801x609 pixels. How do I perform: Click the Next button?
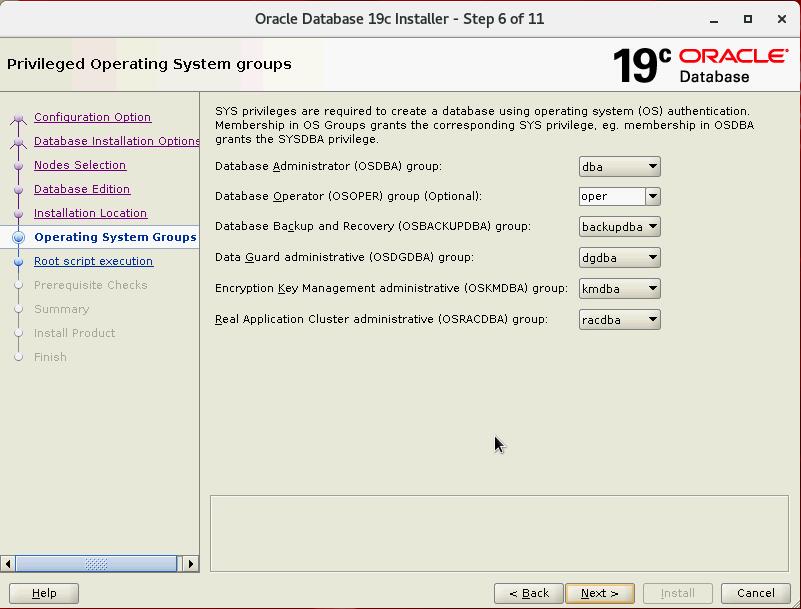[x=599, y=593]
